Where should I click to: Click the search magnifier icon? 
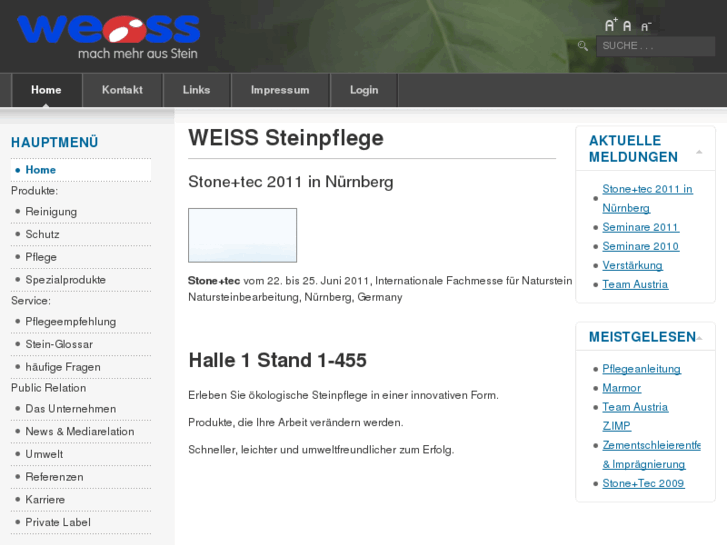(x=583, y=46)
